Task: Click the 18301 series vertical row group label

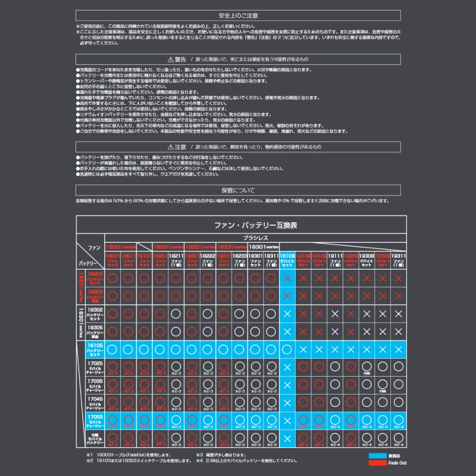Action: [x=81, y=322]
